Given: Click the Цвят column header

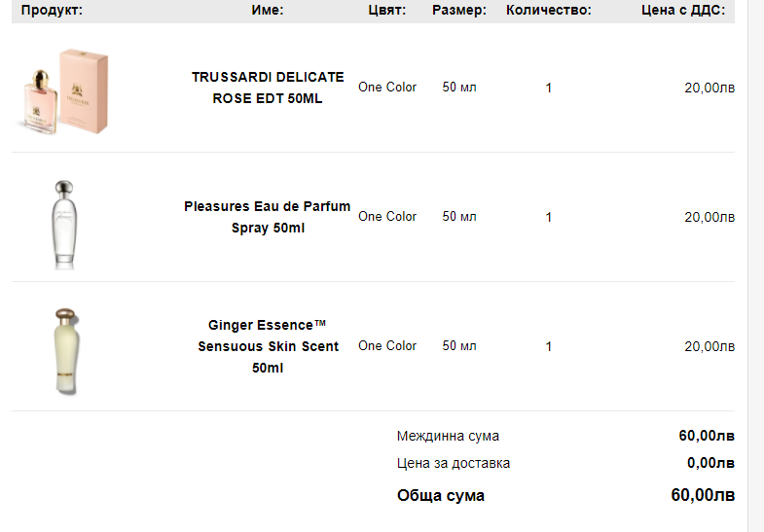Looking at the screenshot, I should point(387,11).
